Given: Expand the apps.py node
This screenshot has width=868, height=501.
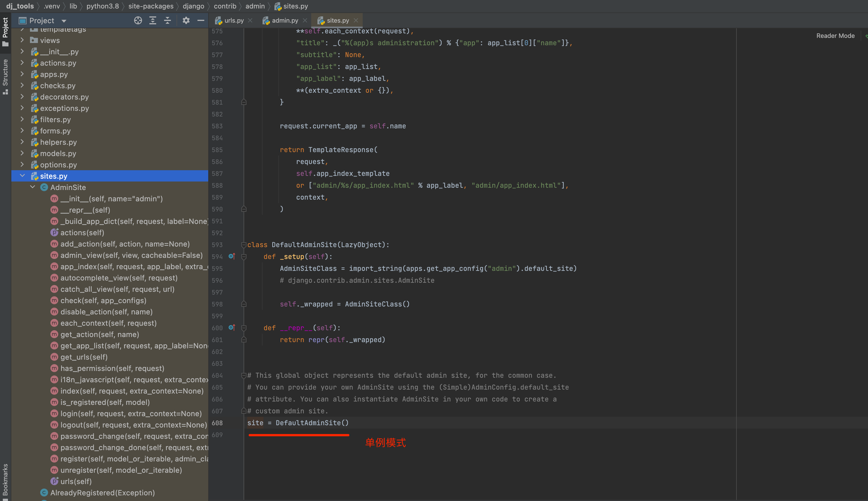Looking at the screenshot, I should pyautogui.click(x=22, y=74).
